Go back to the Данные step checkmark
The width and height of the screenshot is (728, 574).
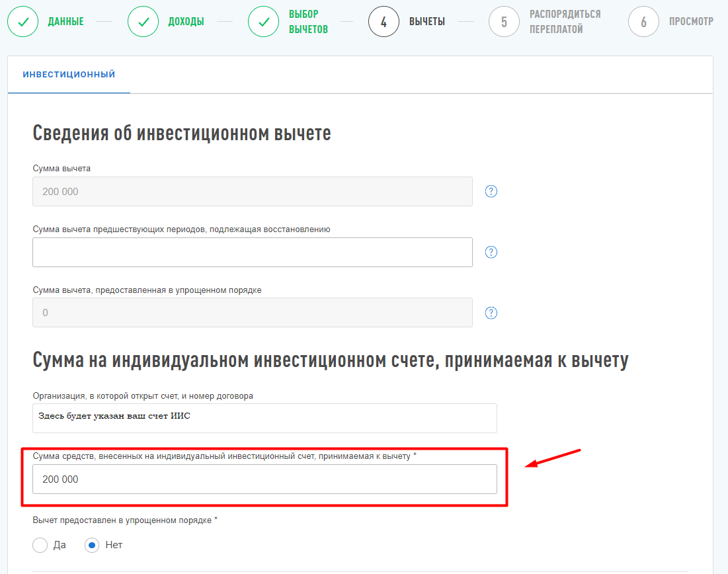tap(23, 22)
